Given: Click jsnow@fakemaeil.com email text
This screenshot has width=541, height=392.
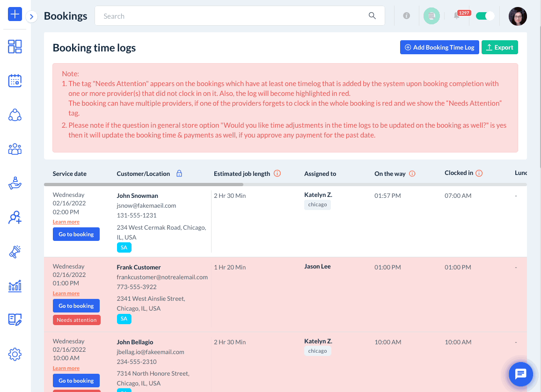Looking at the screenshot, I should tap(146, 205).
